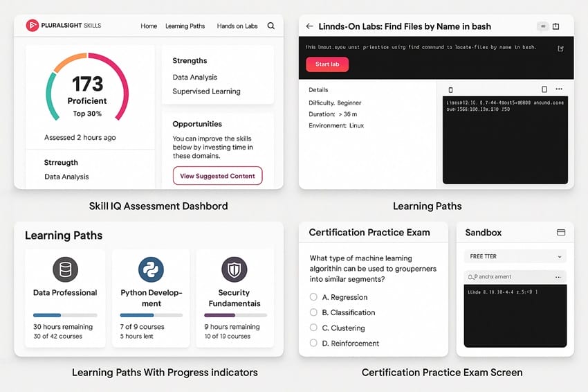Select answer D. Reinforcement
Image resolution: width=588 pixels, height=392 pixels.
[x=313, y=343]
